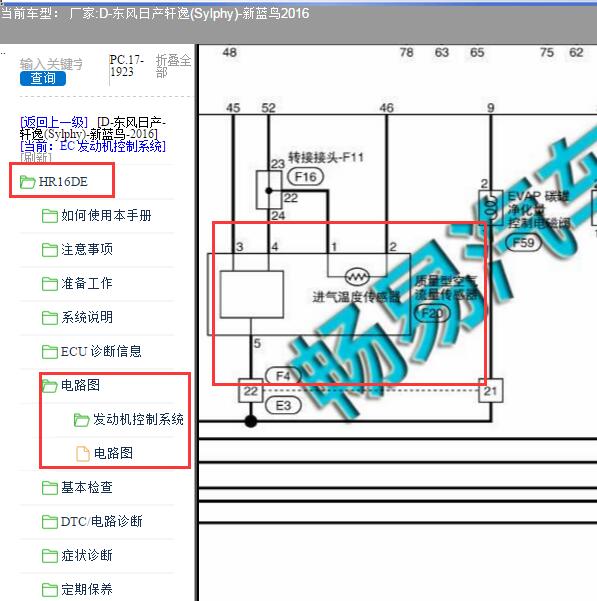Collapse the 发动机控制系统 folder icon
This screenshot has height=601, width=597.
point(81,420)
